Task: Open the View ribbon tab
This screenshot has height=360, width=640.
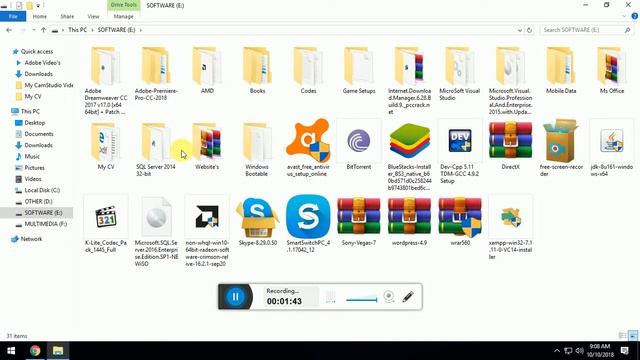Action: (93, 16)
